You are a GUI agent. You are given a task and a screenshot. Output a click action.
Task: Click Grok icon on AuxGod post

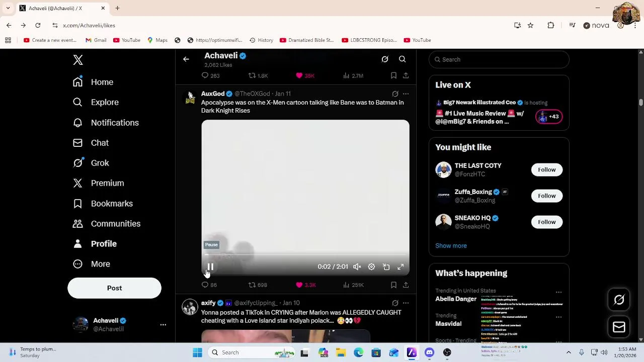(395, 94)
